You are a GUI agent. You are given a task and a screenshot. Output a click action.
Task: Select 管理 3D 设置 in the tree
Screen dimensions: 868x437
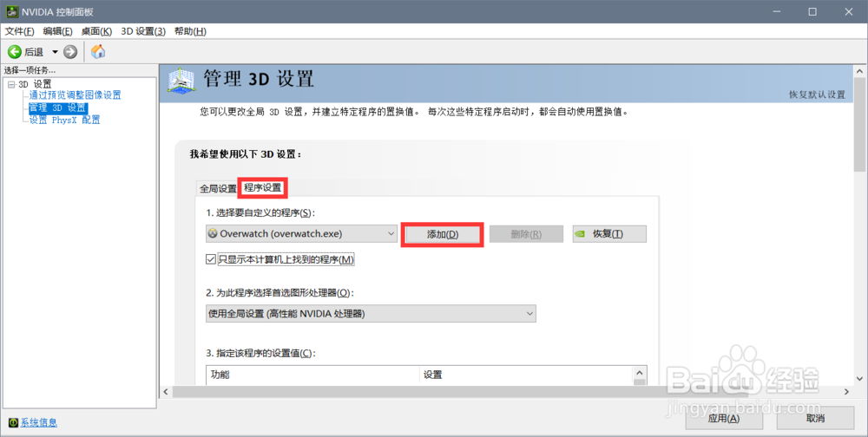tap(58, 108)
